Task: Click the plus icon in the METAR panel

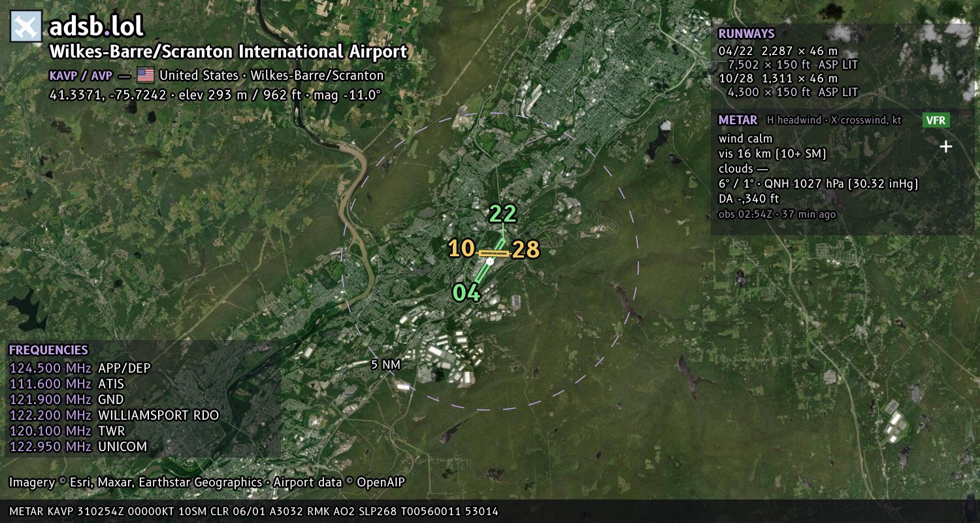Action: [945, 146]
